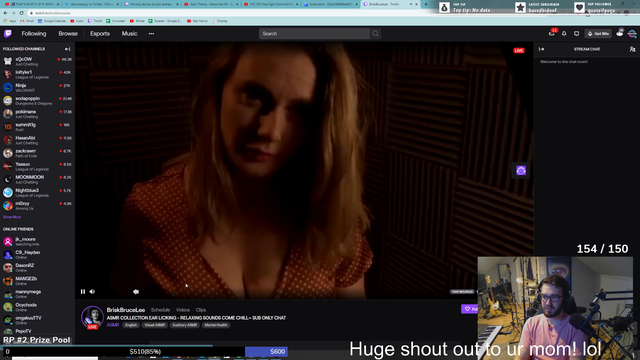Open the Browse page
The width and height of the screenshot is (640, 360).
point(68,33)
